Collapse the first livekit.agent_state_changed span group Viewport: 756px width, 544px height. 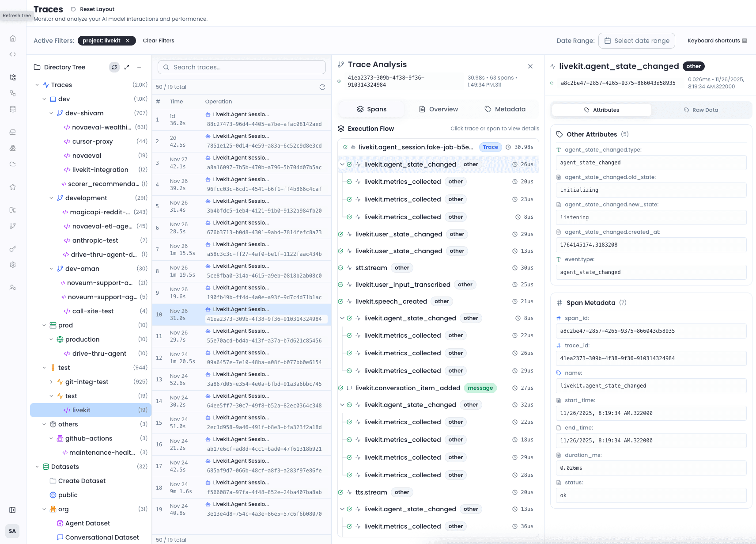342,164
